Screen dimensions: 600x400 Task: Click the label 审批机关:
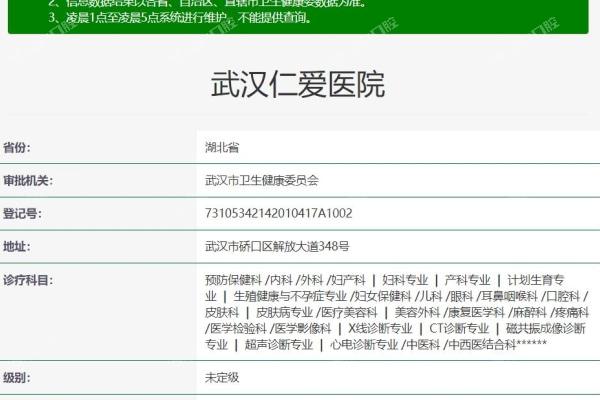(x=28, y=180)
